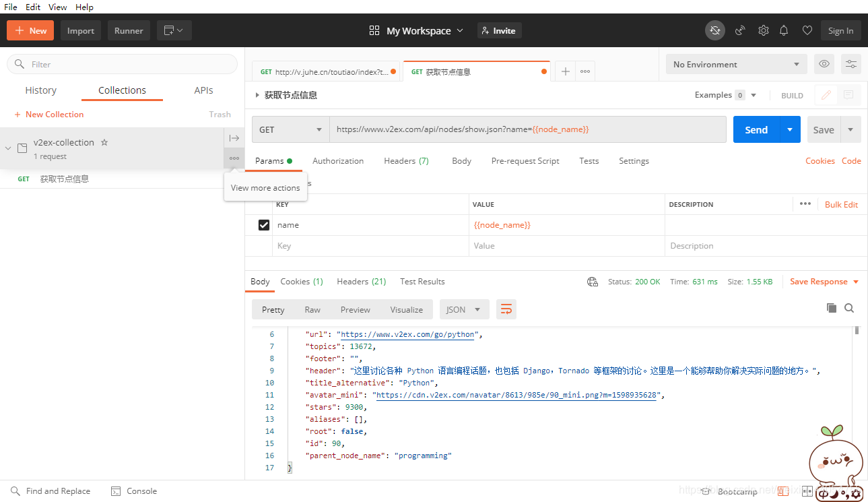Collapse the v2ex-collection tree chevron

[x=8, y=148]
